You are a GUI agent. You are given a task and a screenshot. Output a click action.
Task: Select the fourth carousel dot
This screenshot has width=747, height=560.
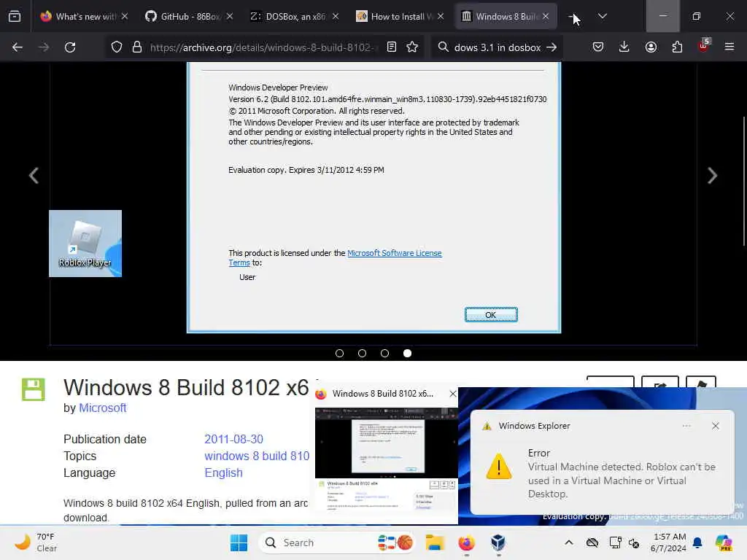(x=407, y=354)
